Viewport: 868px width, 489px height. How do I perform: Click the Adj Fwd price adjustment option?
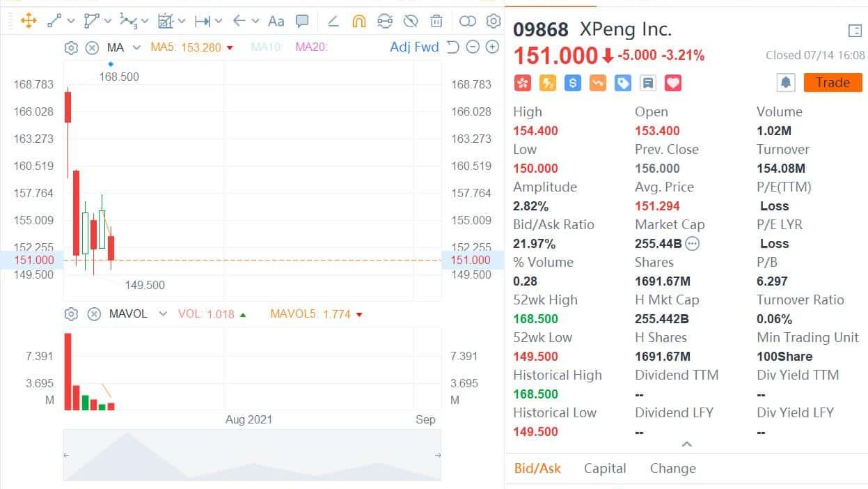pyautogui.click(x=414, y=47)
